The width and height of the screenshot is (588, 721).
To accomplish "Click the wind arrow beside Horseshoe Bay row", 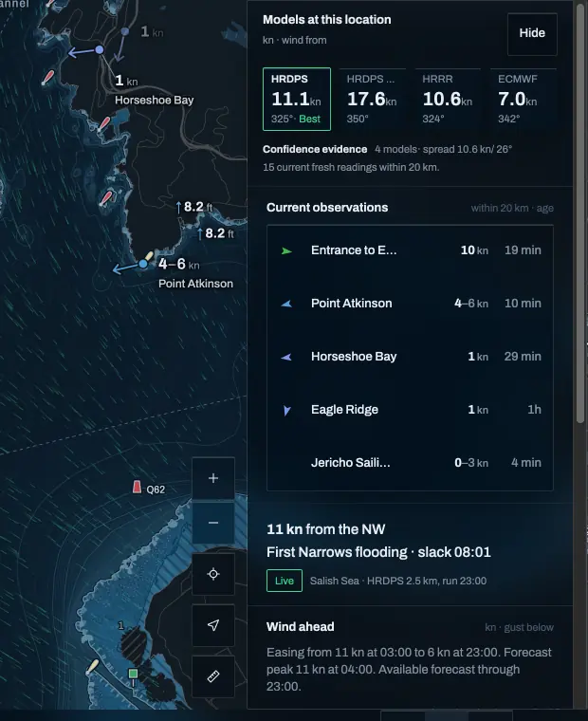I will click(286, 357).
